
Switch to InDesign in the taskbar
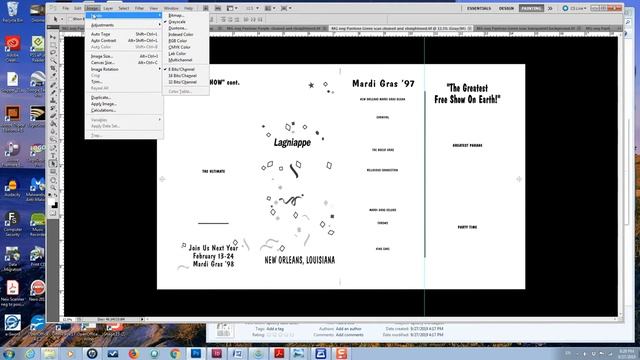click(216, 353)
